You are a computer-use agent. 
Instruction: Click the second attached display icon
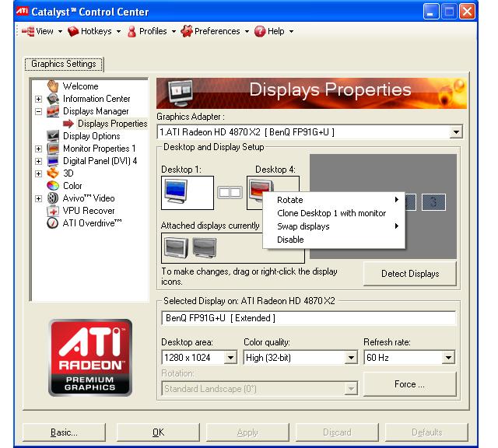coord(205,247)
